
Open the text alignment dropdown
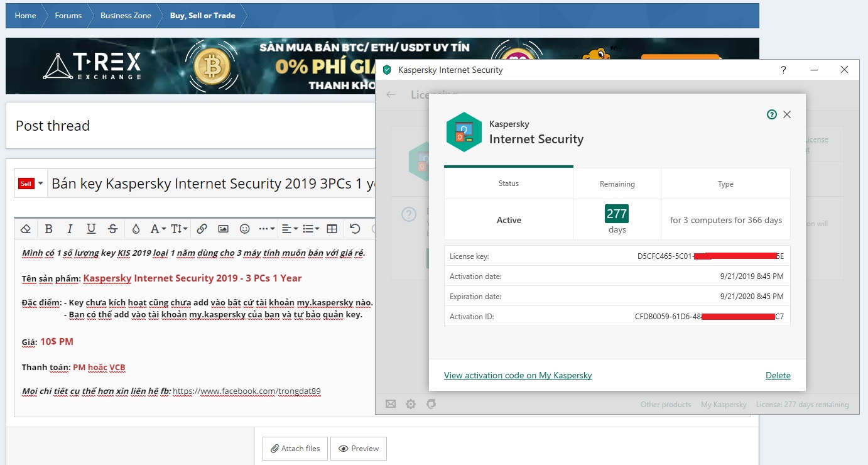290,229
